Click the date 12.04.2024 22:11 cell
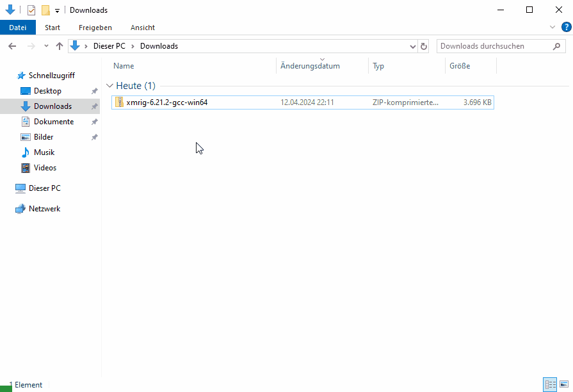This screenshot has height=392, width=573. 307,102
